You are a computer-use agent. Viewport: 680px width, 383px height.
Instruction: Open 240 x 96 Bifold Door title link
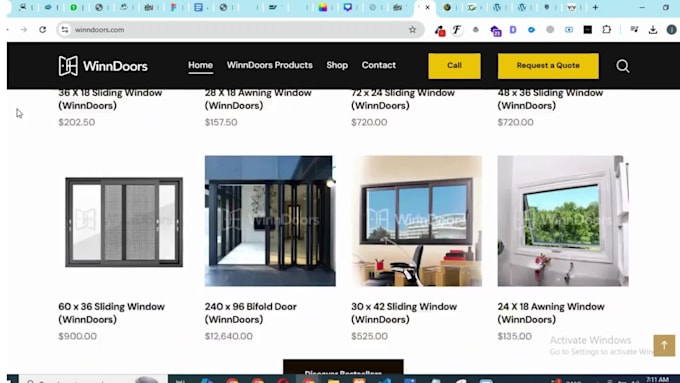point(251,313)
